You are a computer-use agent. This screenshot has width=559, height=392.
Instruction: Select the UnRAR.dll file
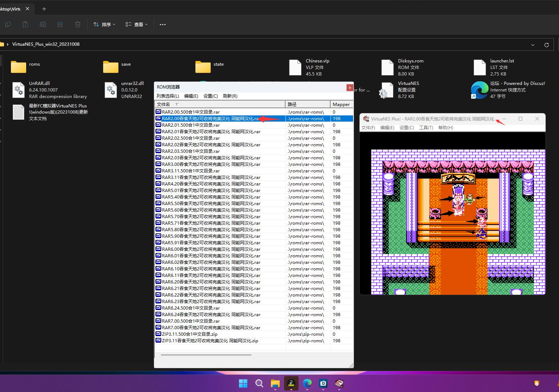point(49,90)
